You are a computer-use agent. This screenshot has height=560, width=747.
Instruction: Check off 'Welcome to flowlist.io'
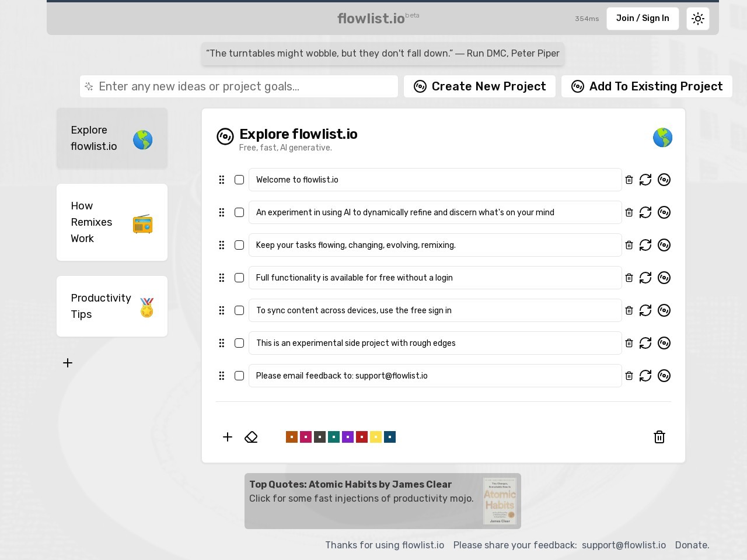click(239, 180)
